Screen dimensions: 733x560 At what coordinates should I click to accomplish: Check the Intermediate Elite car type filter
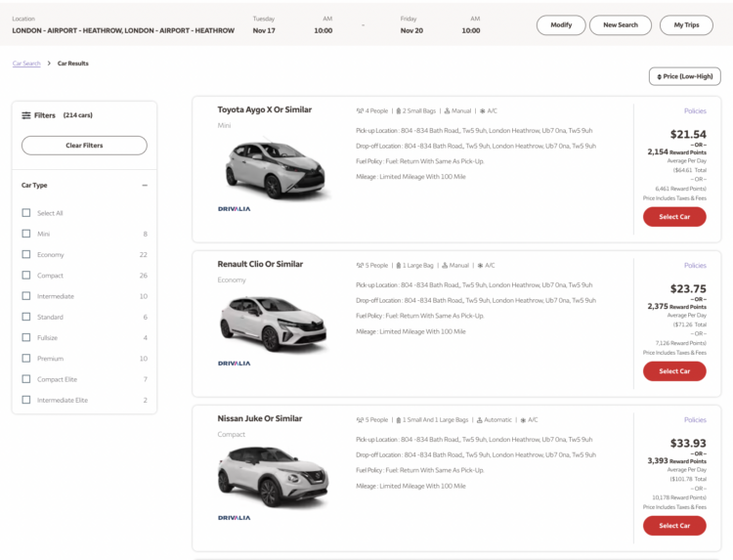pyautogui.click(x=26, y=400)
